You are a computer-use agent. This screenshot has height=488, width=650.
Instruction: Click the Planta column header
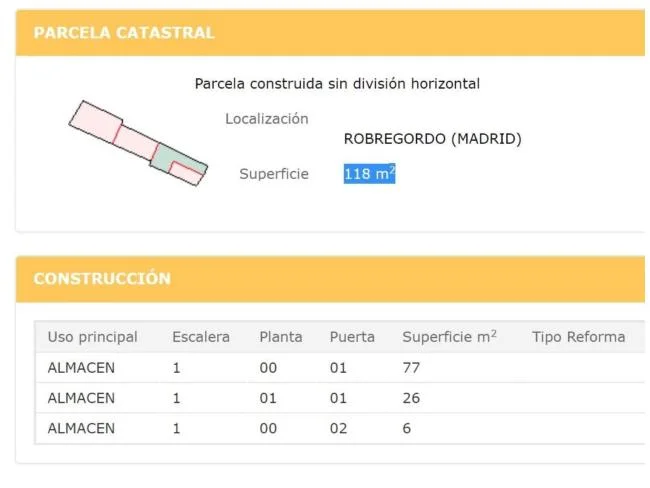pos(281,337)
